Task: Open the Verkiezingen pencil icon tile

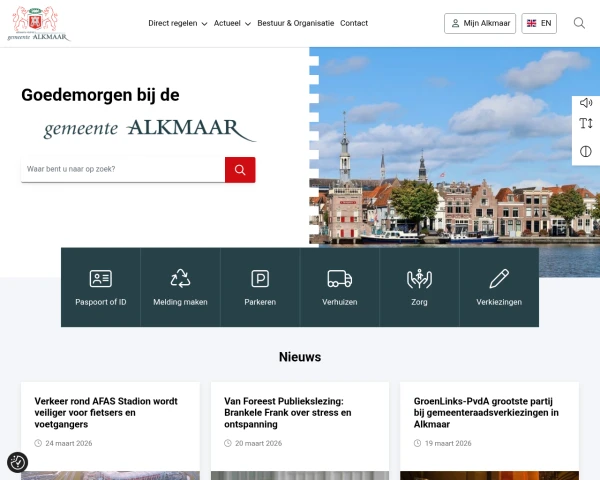Action: [499, 287]
